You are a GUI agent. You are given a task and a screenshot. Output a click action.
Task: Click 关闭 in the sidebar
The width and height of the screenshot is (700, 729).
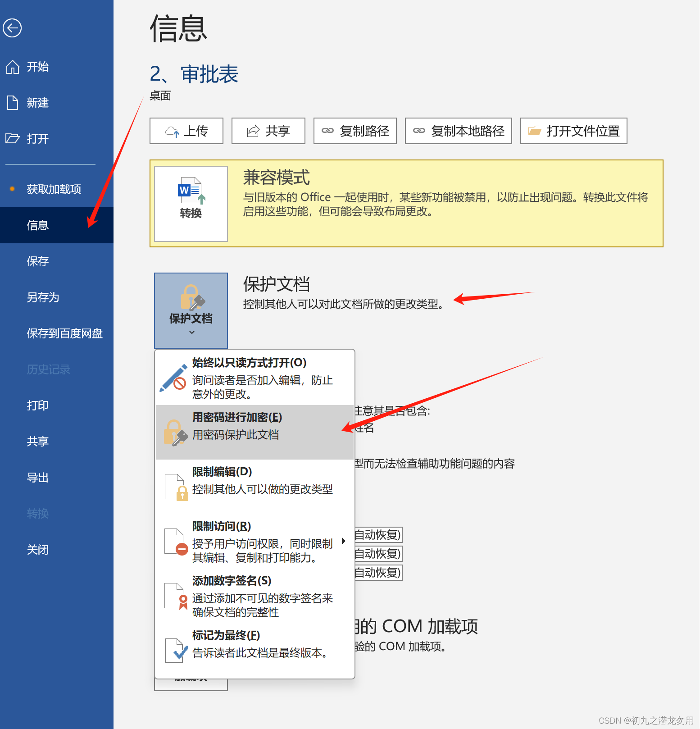coord(57,550)
